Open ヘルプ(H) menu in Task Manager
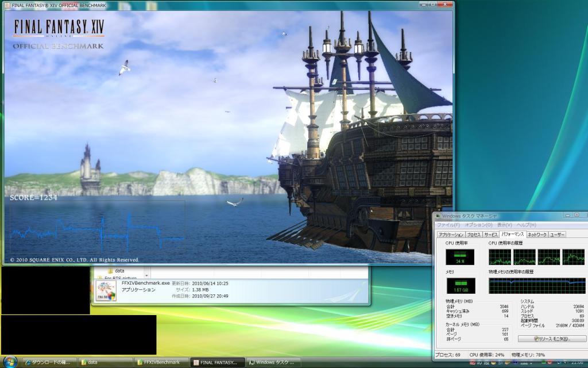The width and height of the screenshot is (588, 368). 526,225
